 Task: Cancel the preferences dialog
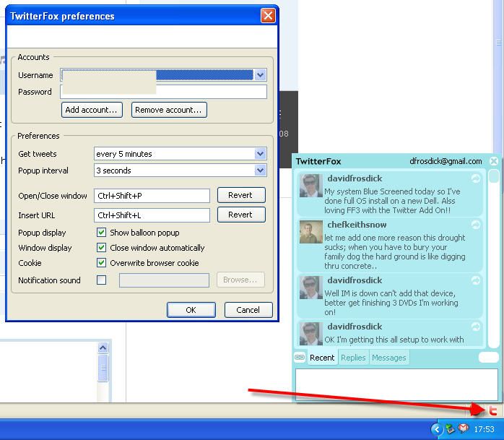click(248, 310)
